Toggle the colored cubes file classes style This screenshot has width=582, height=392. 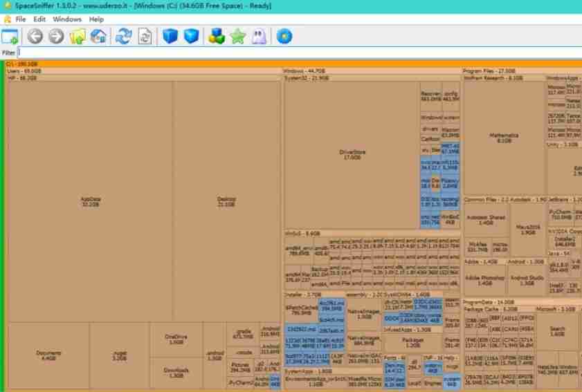click(x=217, y=37)
